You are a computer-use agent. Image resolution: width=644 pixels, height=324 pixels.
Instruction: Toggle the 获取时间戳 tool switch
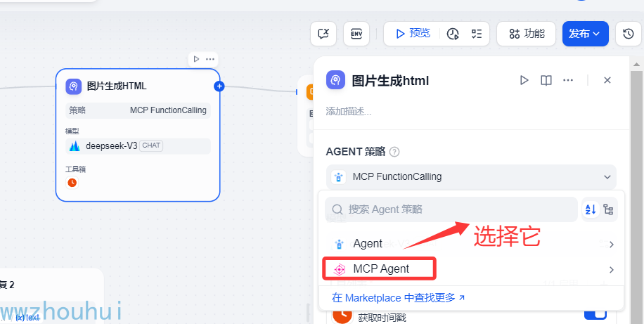click(x=595, y=315)
